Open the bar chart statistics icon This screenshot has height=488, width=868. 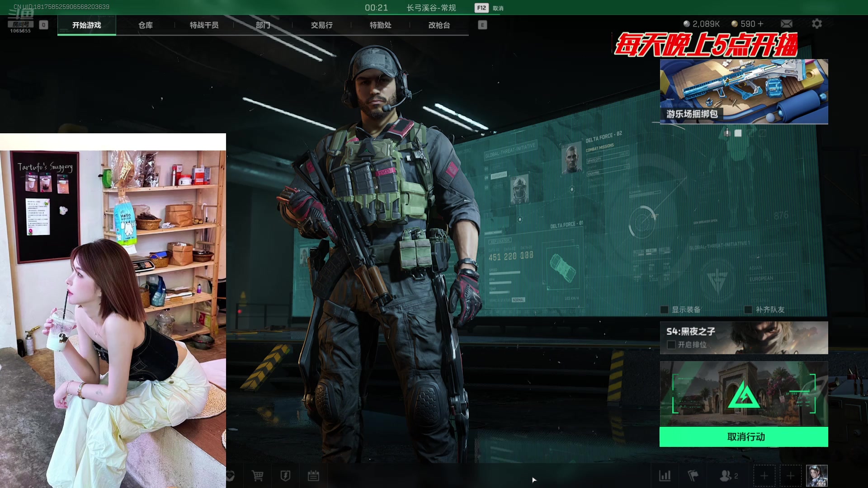tap(665, 475)
